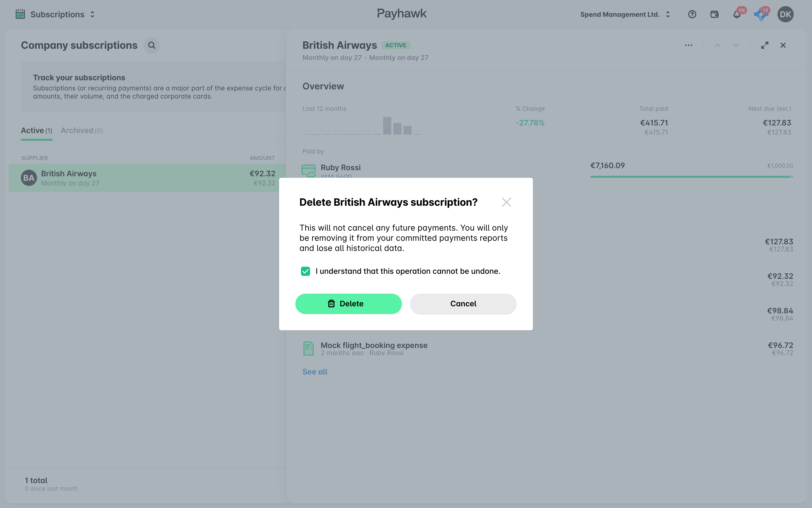Open the Spend Management Ltd. company selector

(x=625, y=14)
